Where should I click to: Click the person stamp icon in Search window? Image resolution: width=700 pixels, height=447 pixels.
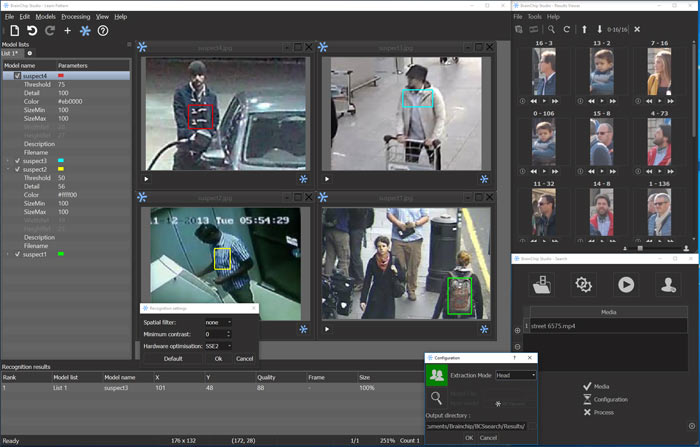click(x=668, y=284)
